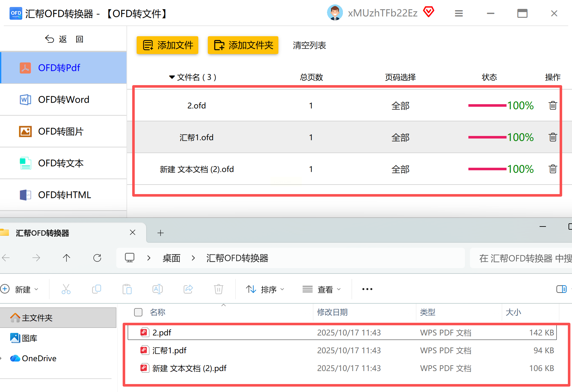Click the Share icon in explorer toolbar
Viewport: 572px width, 392px height.
pyautogui.click(x=188, y=289)
